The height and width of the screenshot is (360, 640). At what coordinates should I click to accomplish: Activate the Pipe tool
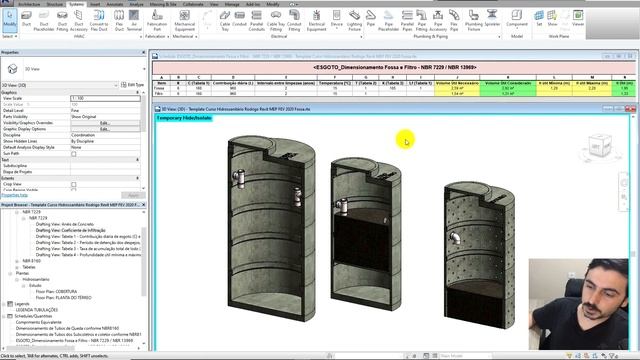coord(371,19)
